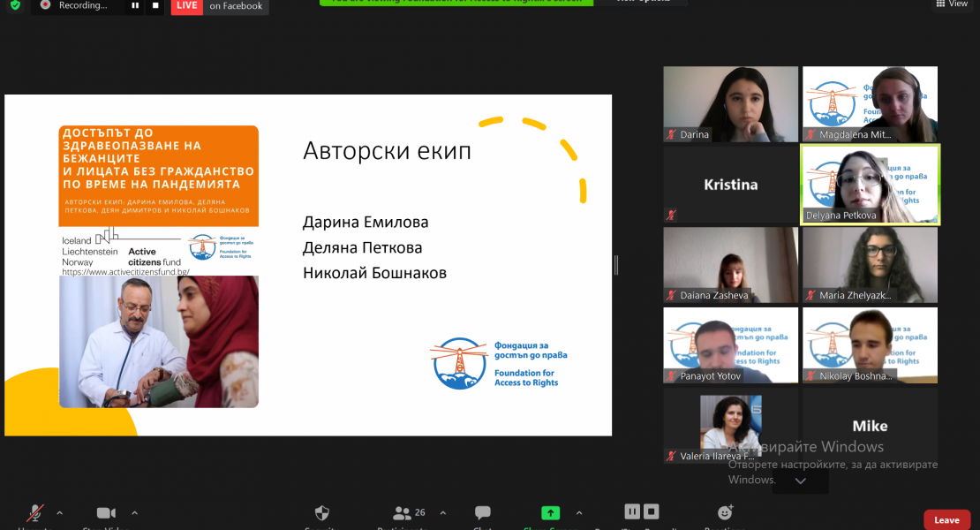Select Mike's participant tile
This screenshot has height=530, width=980.
click(870, 426)
